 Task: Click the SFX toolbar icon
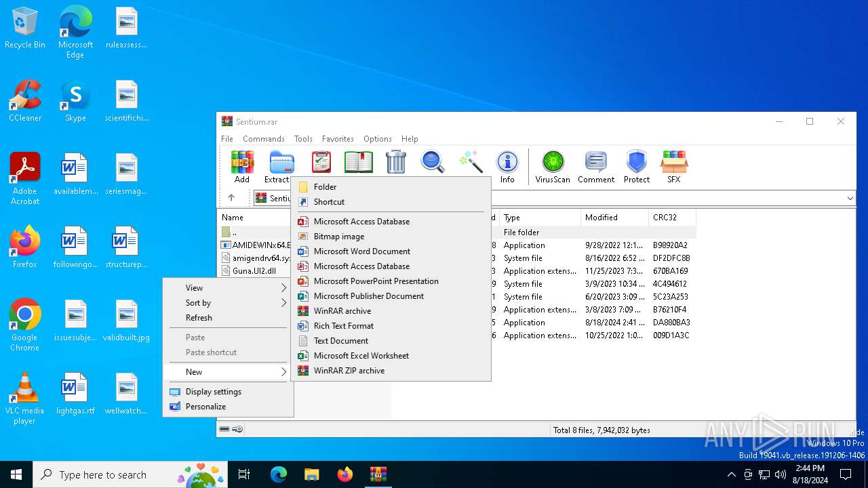click(674, 167)
